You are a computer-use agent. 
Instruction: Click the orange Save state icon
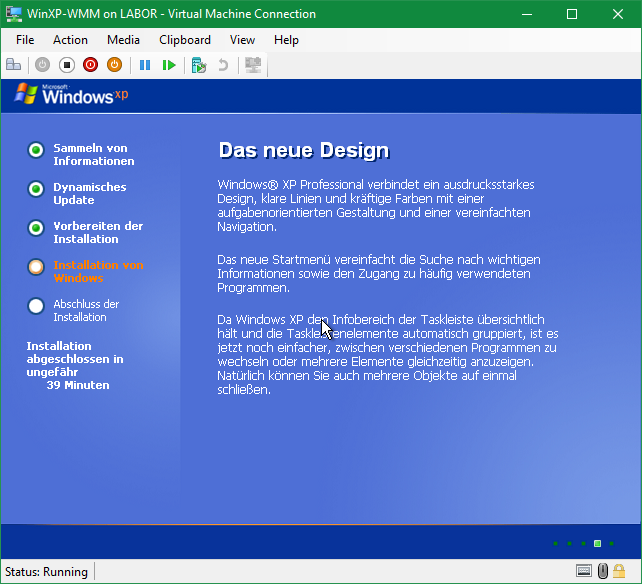point(114,65)
